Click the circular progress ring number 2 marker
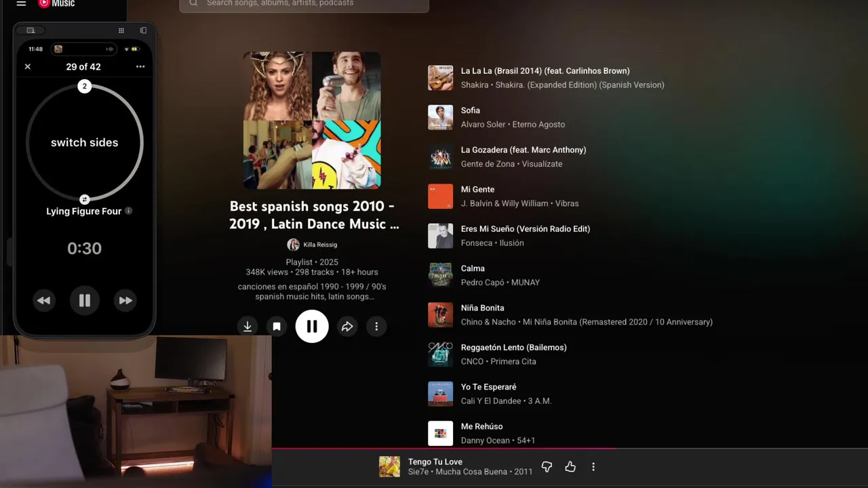The width and height of the screenshot is (868, 488). point(84,86)
